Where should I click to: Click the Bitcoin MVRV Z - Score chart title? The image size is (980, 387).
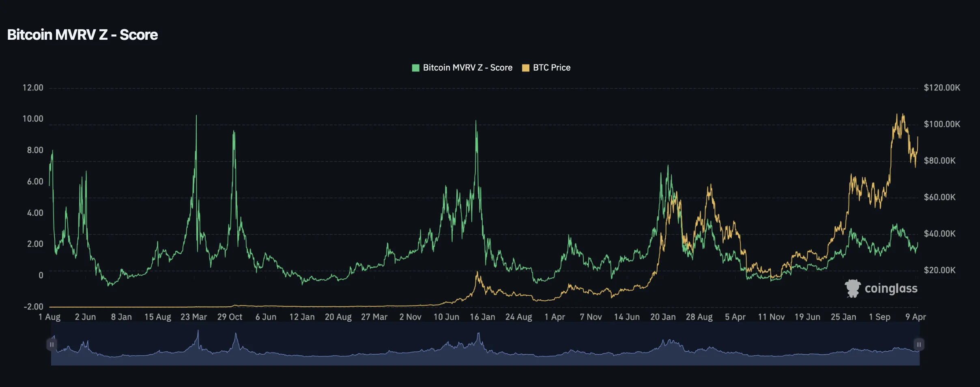[x=82, y=34]
